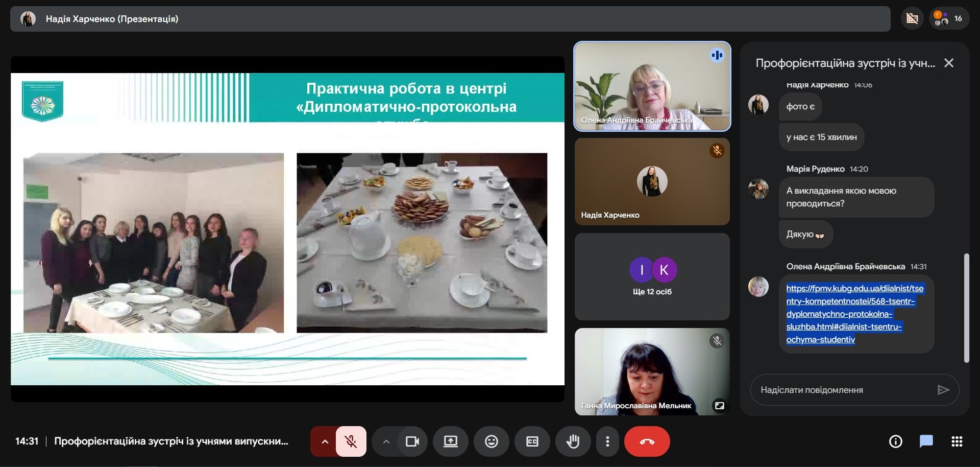Open the meeting details info icon

tap(895, 441)
